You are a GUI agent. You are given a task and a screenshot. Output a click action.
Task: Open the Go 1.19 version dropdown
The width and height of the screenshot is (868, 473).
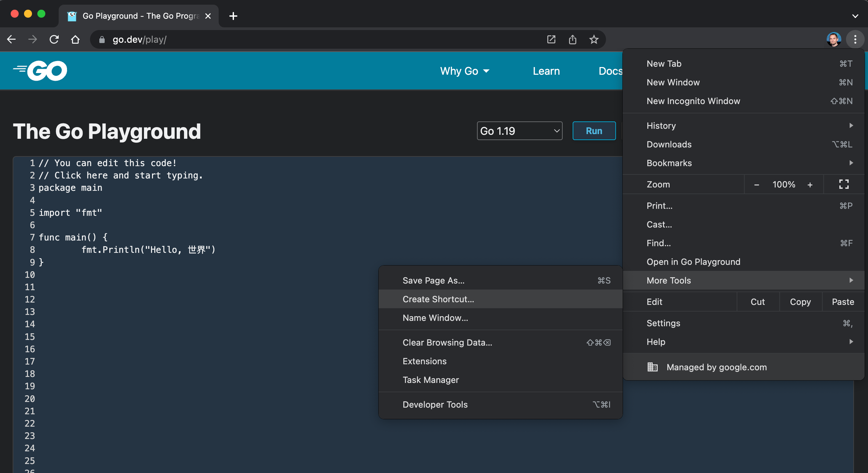pyautogui.click(x=520, y=131)
